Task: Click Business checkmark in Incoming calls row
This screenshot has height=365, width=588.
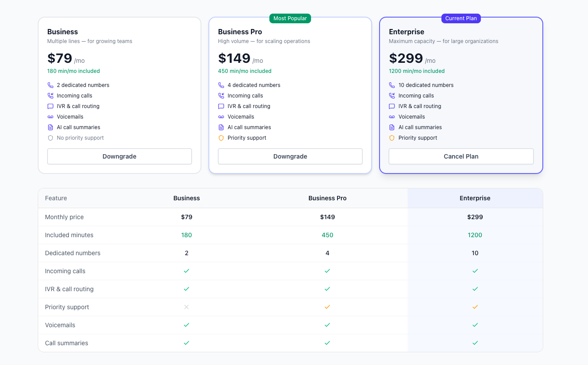Action: pos(186,271)
